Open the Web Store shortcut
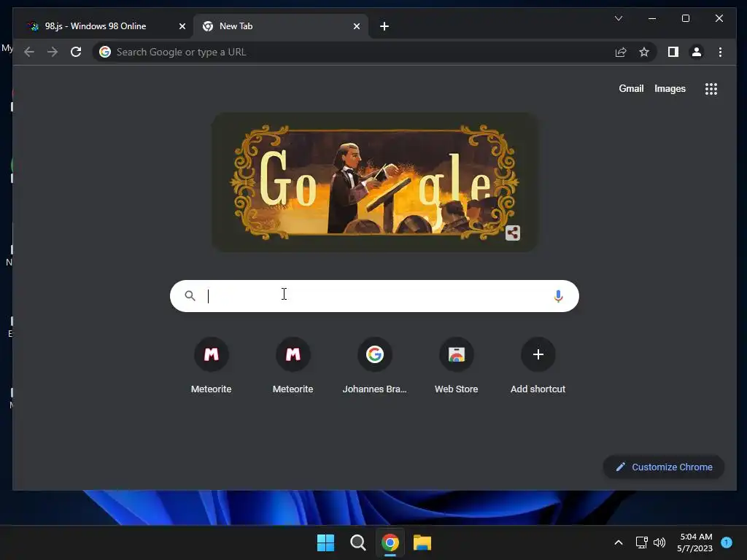Screen dimensions: 747x560 [x=456, y=365]
